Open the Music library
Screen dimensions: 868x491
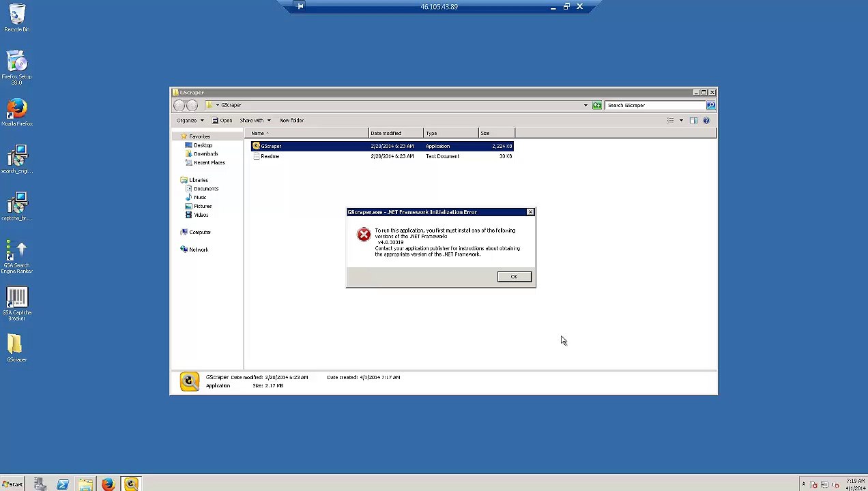coord(200,198)
